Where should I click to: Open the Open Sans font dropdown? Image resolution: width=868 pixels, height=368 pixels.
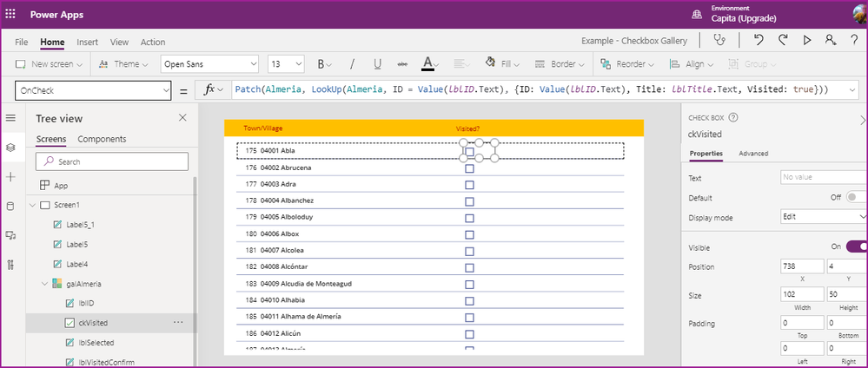click(209, 64)
